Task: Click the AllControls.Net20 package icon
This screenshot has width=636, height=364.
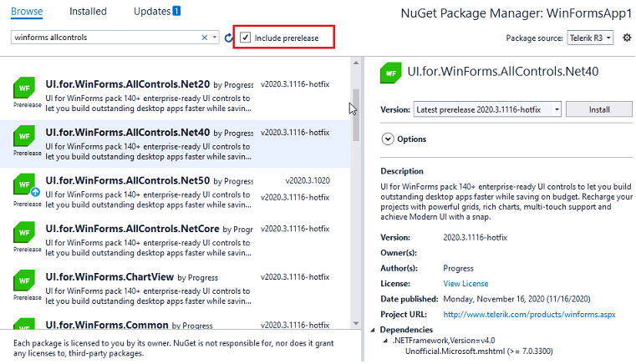Action: pyautogui.click(x=24, y=88)
